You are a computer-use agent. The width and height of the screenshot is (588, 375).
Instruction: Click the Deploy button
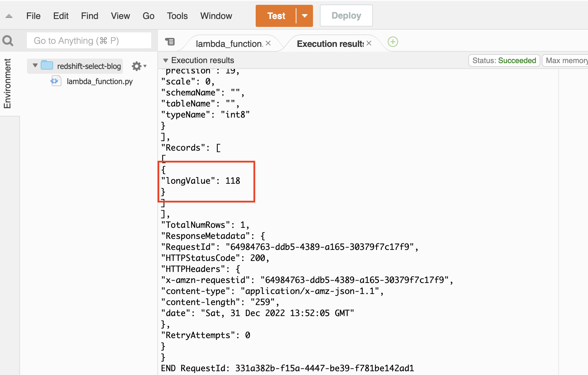pyautogui.click(x=346, y=15)
